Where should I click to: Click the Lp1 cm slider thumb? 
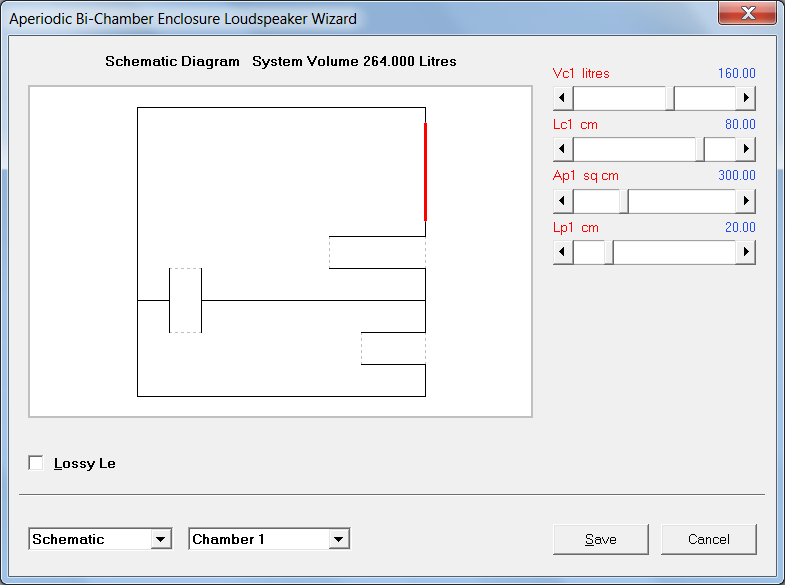click(609, 252)
